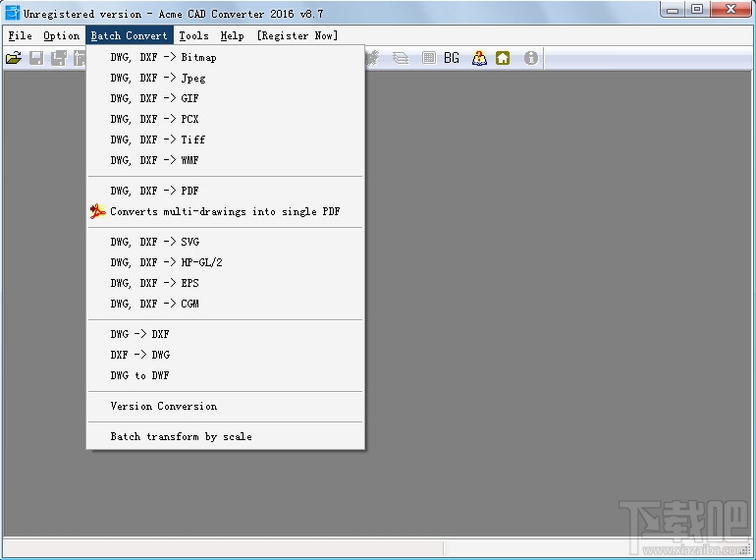Open the File menu
This screenshot has width=756, height=560.
(21, 35)
